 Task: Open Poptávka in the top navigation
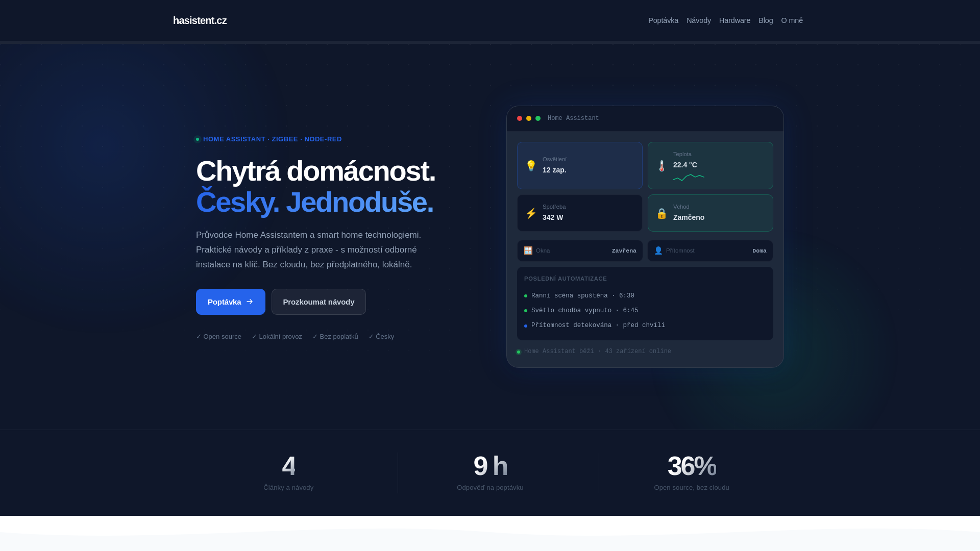point(663,20)
